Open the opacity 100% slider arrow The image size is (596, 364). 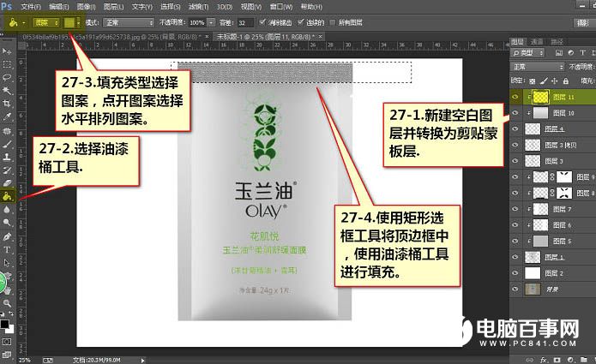click(x=211, y=23)
